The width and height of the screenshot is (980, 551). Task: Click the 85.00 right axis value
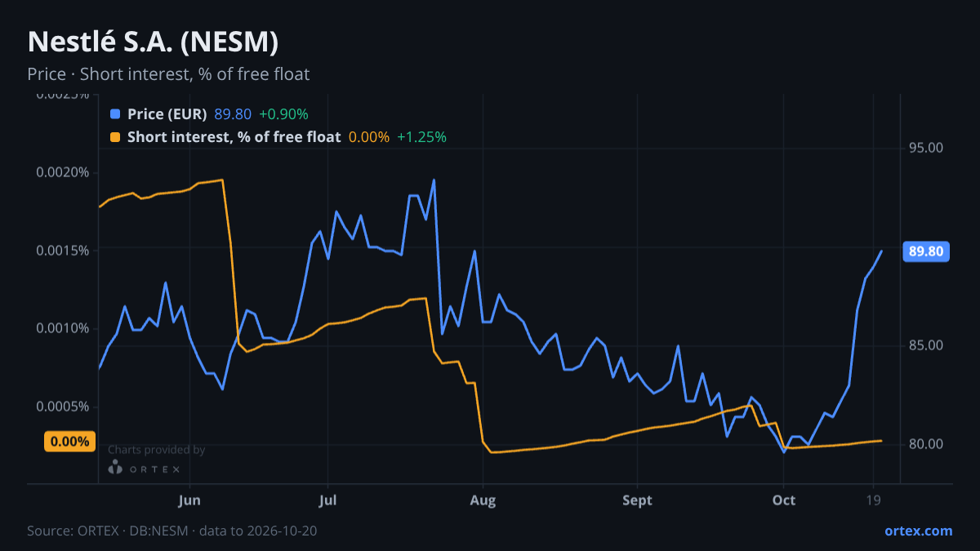pyautogui.click(x=926, y=345)
